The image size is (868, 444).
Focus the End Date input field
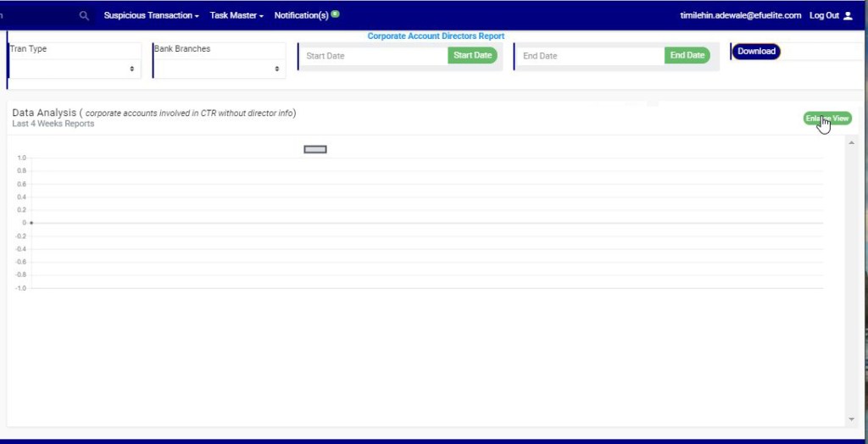click(590, 56)
